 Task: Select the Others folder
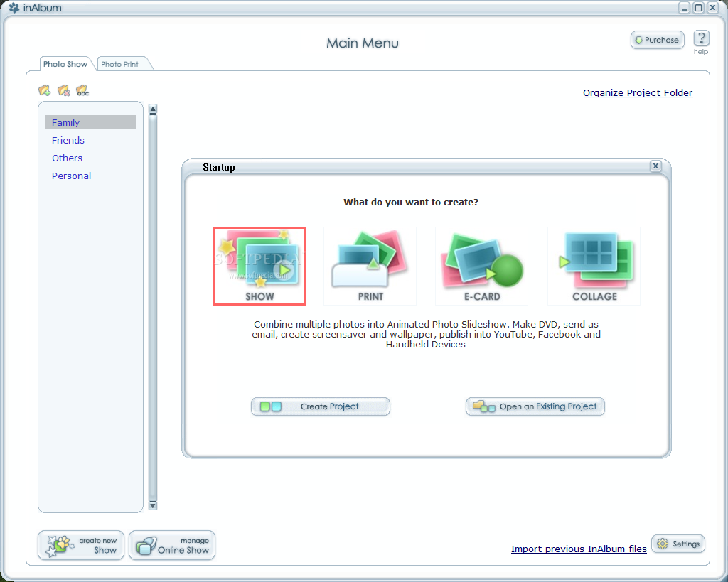coord(68,158)
